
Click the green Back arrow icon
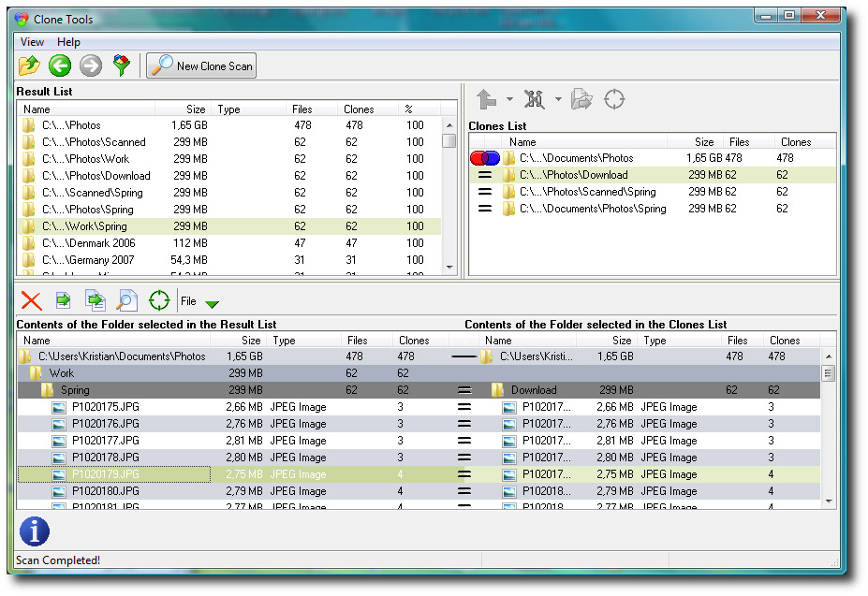pos(61,65)
